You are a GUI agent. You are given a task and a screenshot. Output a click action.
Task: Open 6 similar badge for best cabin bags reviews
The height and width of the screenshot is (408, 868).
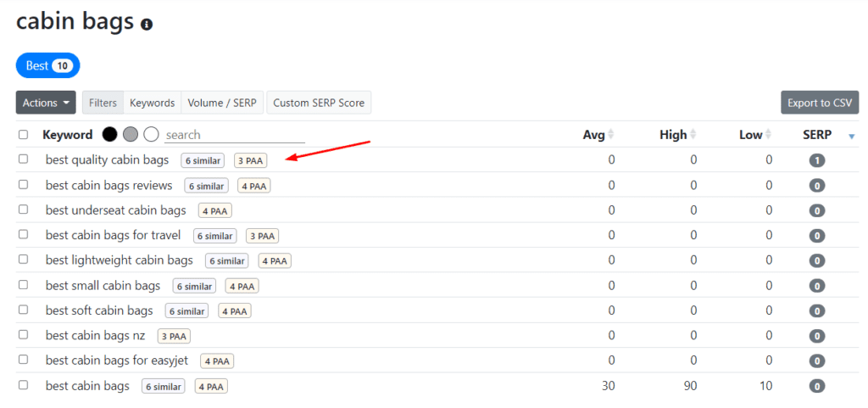click(x=207, y=186)
